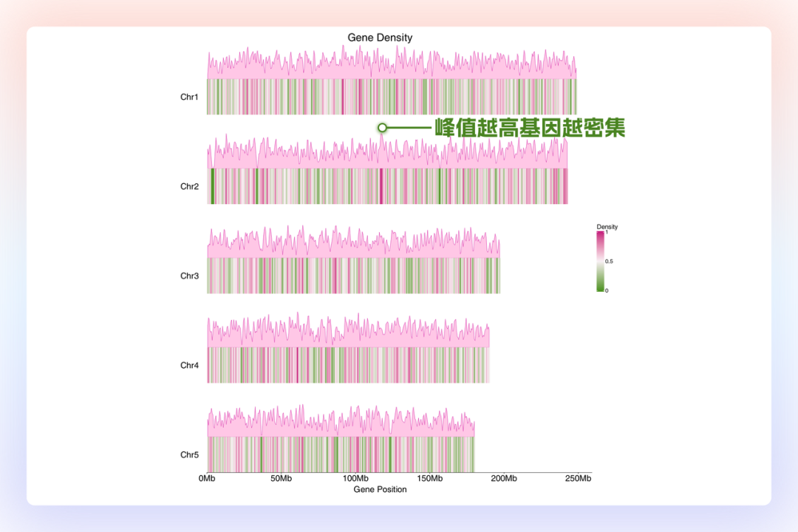Select the Chr1 row label
Screen dimensions: 798x532
[189, 97]
